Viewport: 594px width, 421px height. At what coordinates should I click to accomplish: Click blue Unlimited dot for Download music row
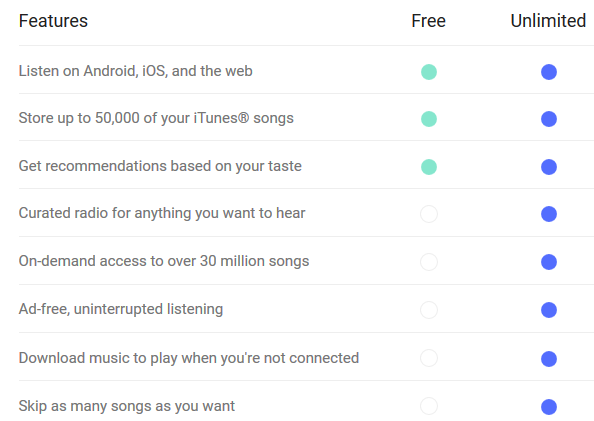pyautogui.click(x=549, y=359)
